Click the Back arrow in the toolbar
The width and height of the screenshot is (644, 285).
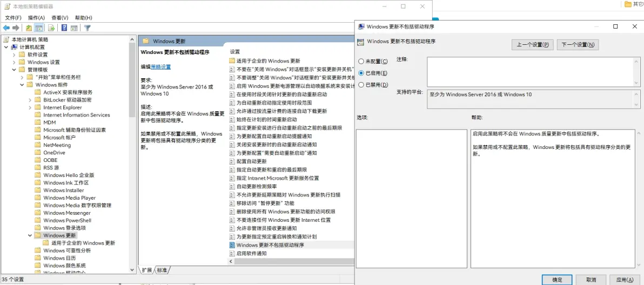(x=6, y=28)
